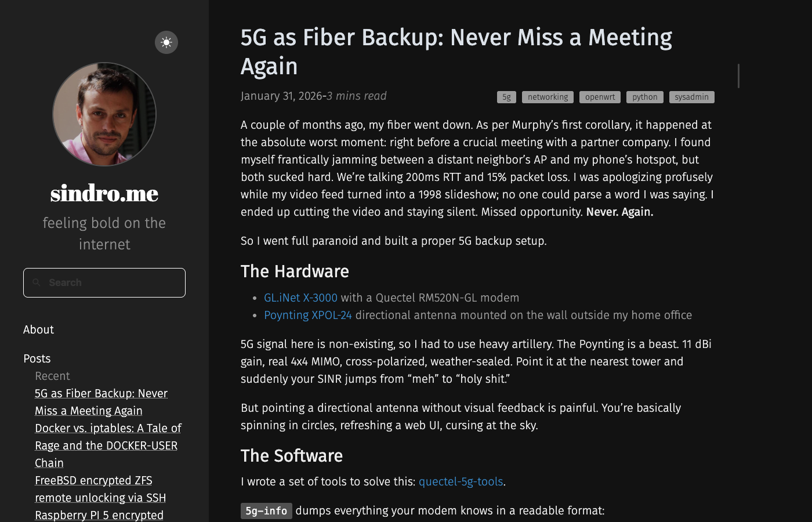Select the networking tag
812x522 pixels.
548,97
